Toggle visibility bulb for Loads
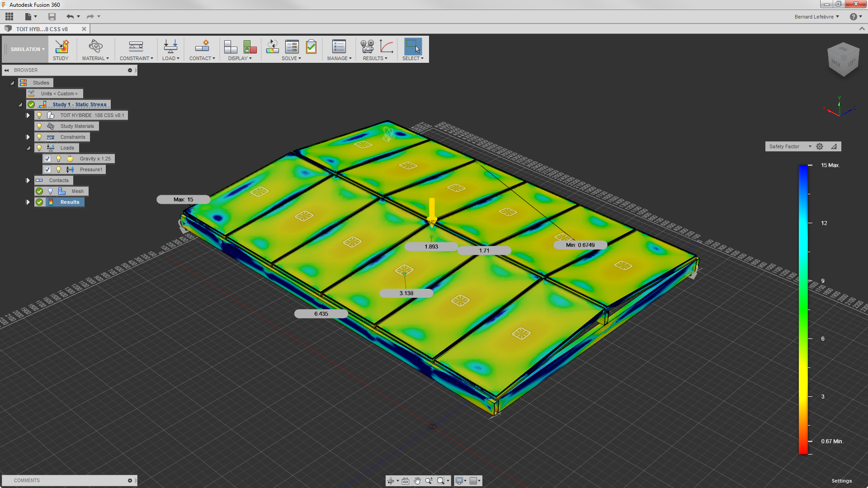 pos(39,148)
